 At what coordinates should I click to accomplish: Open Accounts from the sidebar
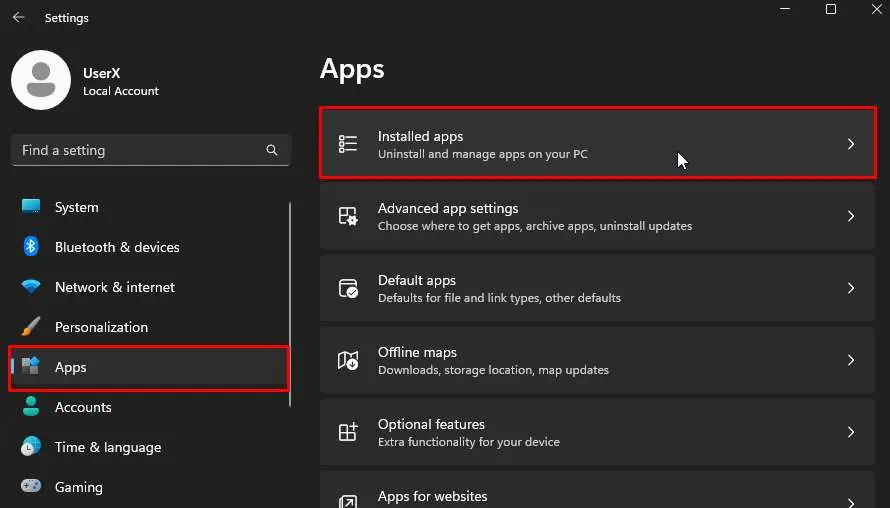(x=82, y=407)
